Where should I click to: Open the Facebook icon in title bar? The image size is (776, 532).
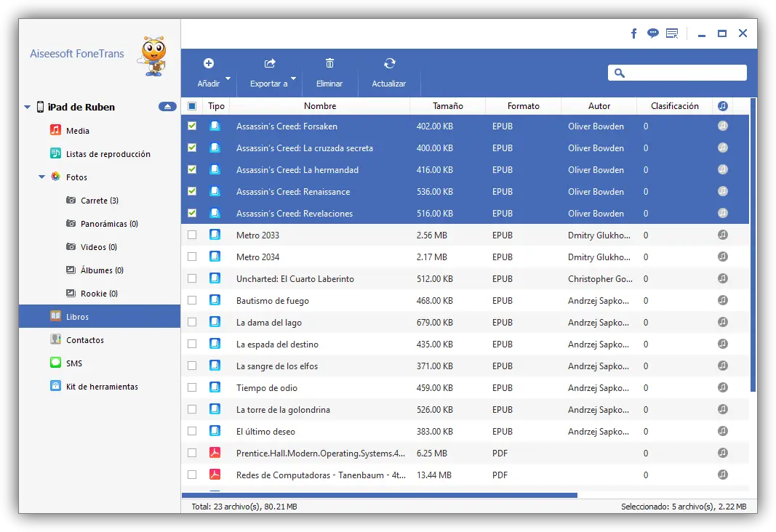click(633, 33)
